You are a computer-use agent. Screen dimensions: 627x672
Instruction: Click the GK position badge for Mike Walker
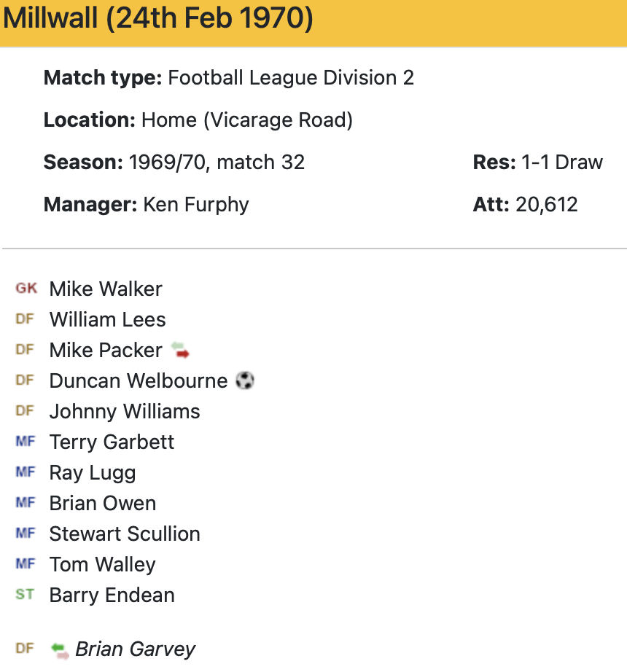[26, 289]
